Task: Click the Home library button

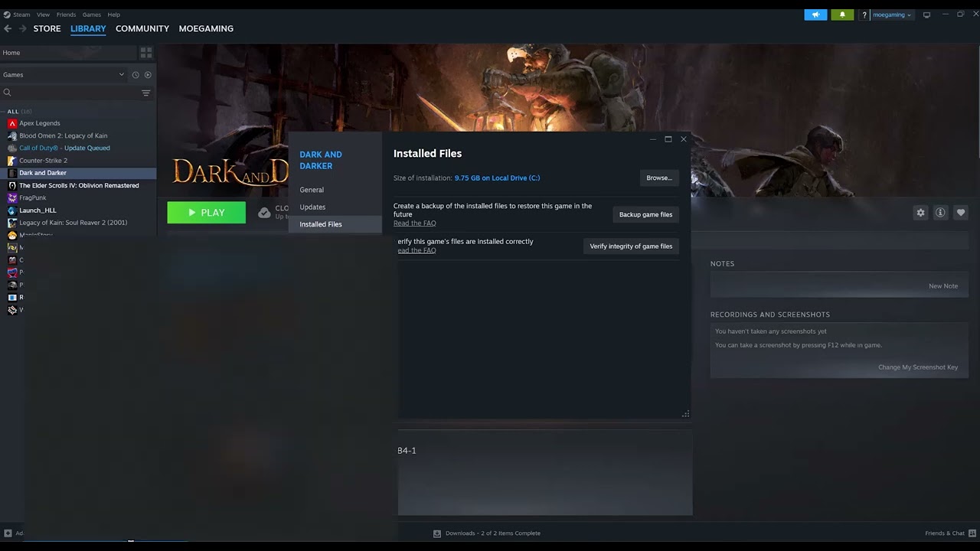Action: click(69, 53)
